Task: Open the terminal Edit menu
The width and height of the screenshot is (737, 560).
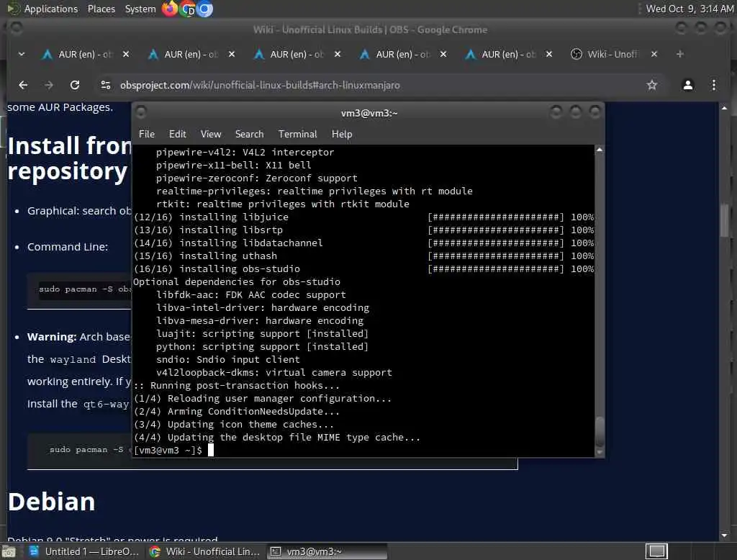Action: [x=177, y=134]
